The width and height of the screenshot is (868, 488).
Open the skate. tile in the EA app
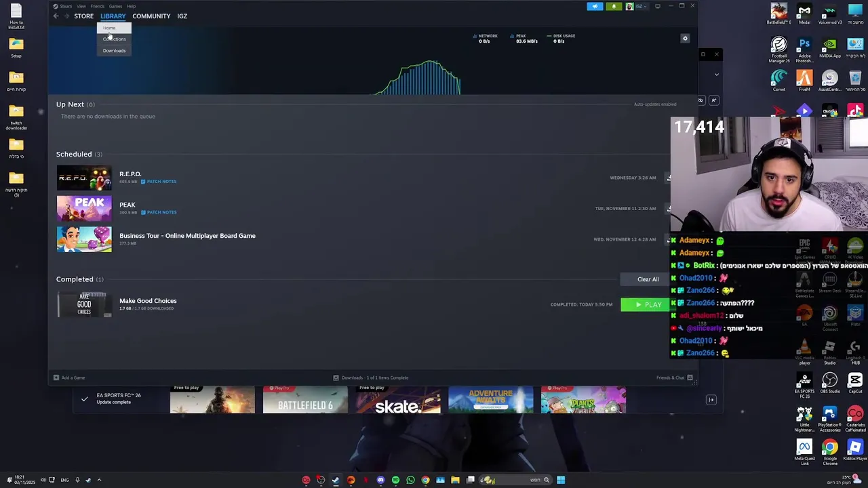[398, 400]
